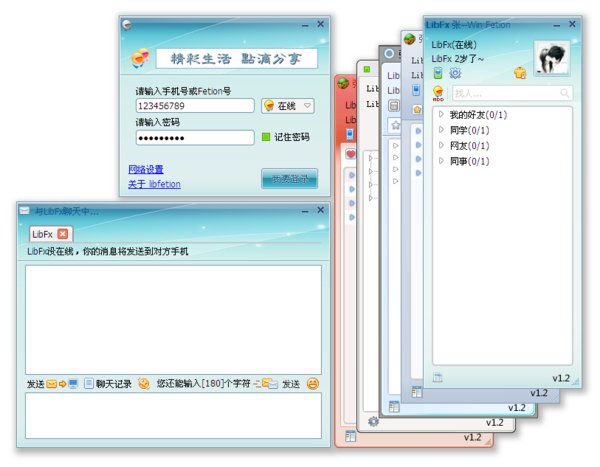Click the nudge smiley icon after 聊天记录

144,383
